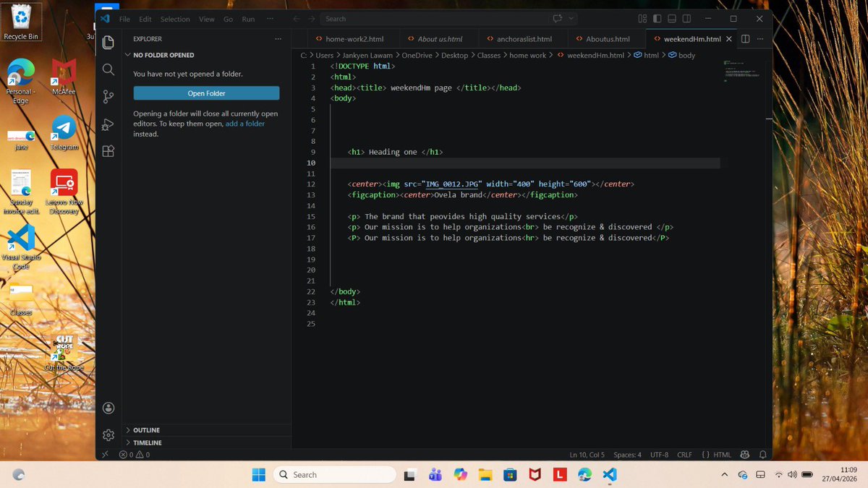Viewport: 868px width, 488px height.
Task: Change end-of-line sequence via CRLF
Action: [x=684, y=455]
